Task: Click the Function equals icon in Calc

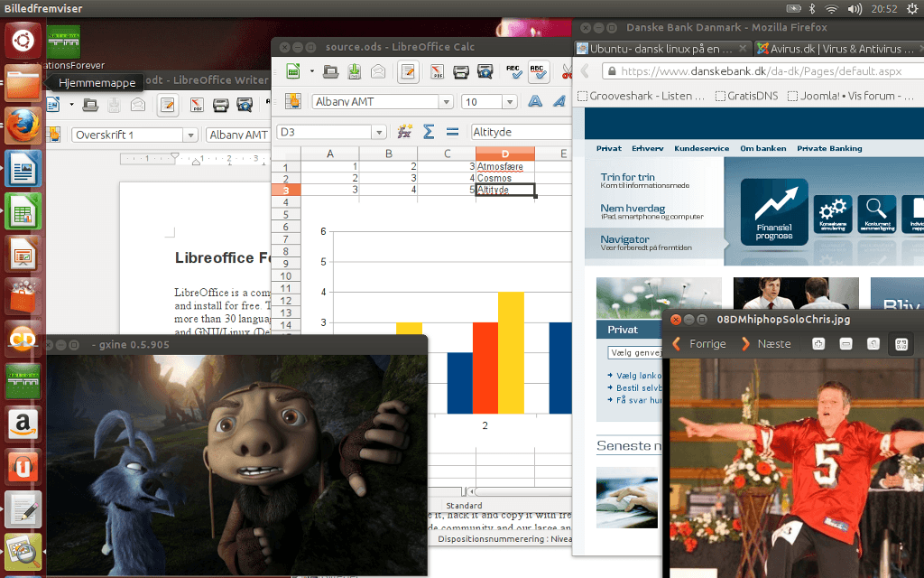Action: pyautogui.click(x=452, y=132)
